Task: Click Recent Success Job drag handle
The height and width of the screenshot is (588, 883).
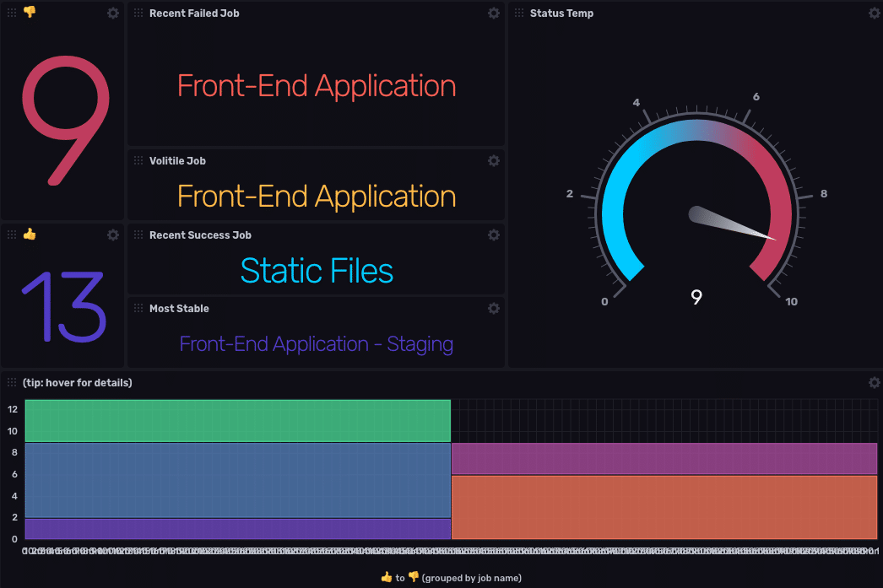Action: click(x=138, y=235)
